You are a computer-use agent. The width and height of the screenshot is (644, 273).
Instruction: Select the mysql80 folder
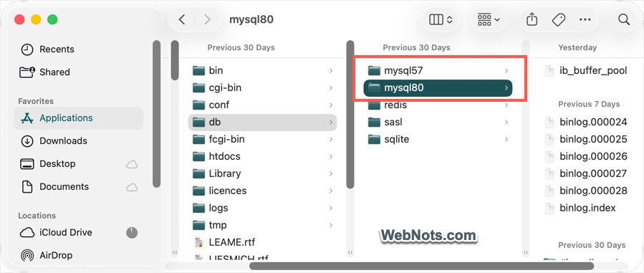coord(438,88)
